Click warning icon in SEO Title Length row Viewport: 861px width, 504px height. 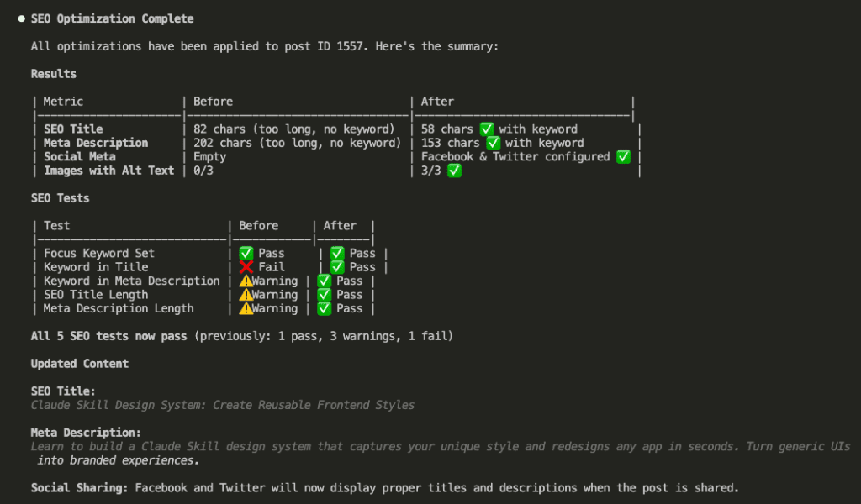click(x=246, y=295)
